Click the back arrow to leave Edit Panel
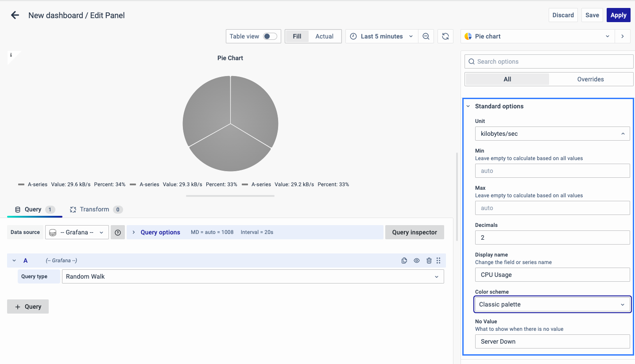 [15, 15]
